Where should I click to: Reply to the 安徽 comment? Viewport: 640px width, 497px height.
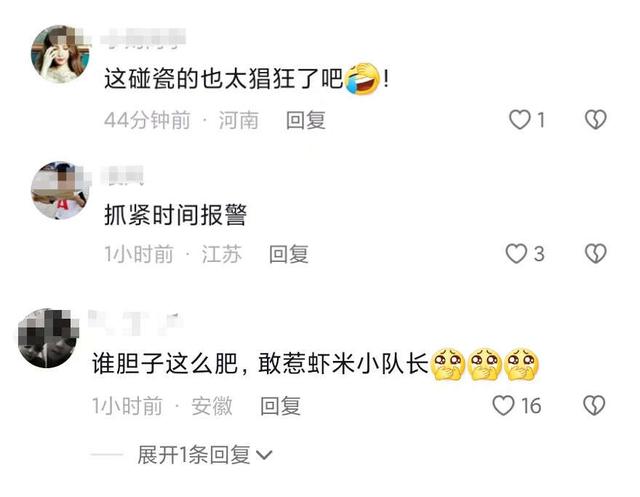coord(280,406)
